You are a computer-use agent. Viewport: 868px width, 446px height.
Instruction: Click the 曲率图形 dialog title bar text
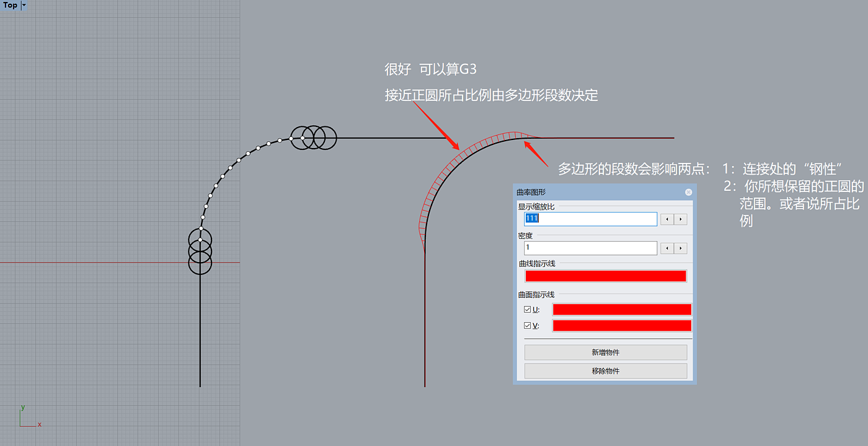531,192
